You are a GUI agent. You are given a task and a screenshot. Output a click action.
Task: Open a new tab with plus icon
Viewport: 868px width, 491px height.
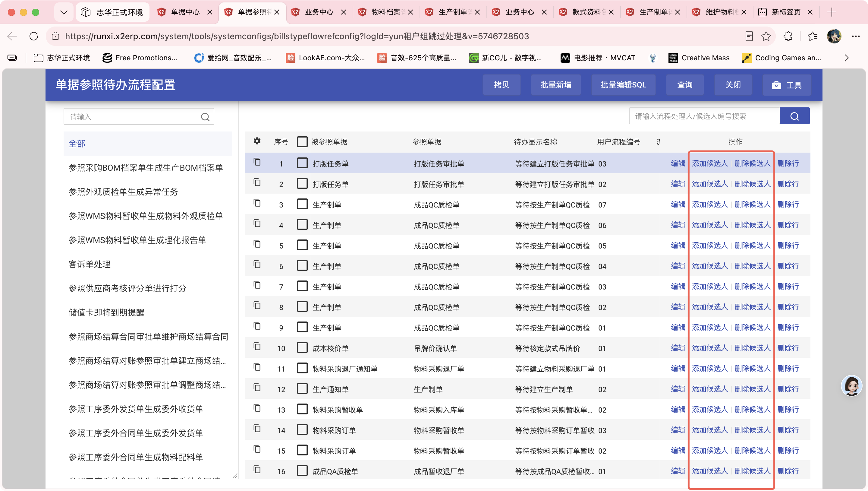(832, 12)
